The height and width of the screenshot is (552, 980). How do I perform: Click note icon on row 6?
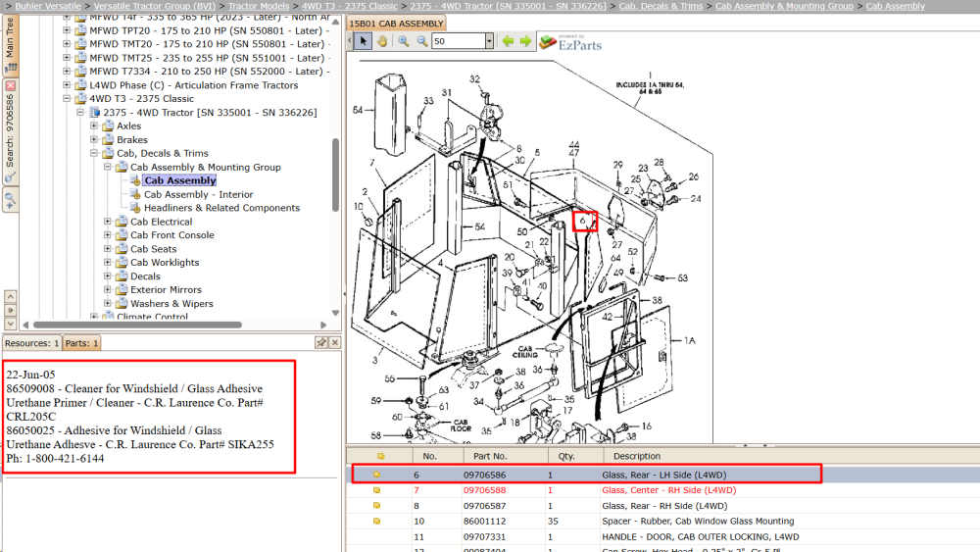tap(377, 475)
